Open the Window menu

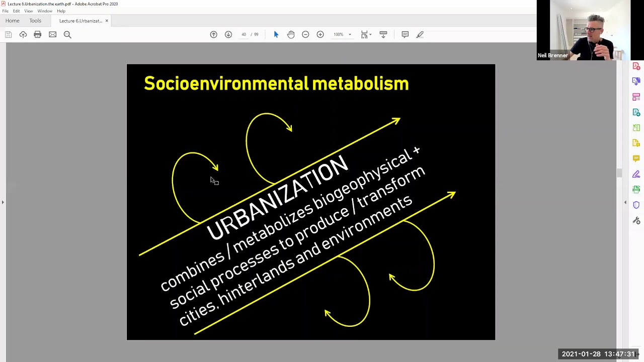(x=45, y=11)
